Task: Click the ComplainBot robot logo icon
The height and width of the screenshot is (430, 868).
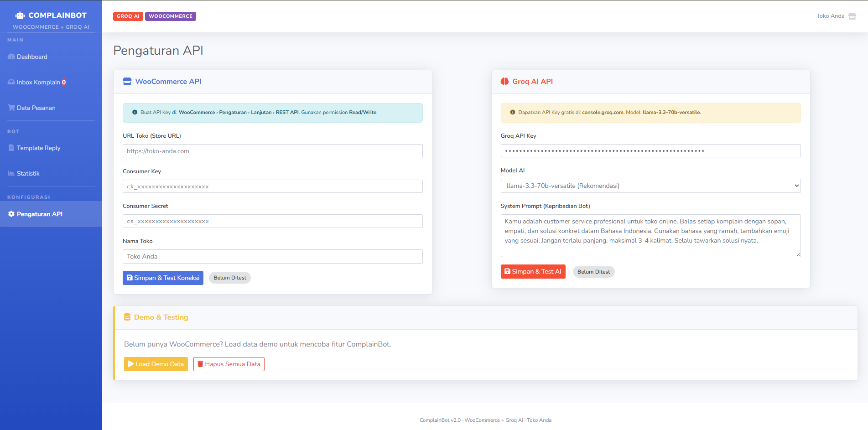Action: click(20, 16)
